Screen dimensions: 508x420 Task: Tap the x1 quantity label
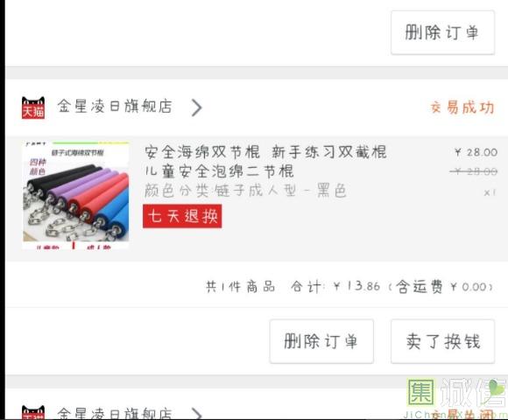point(490,192)
